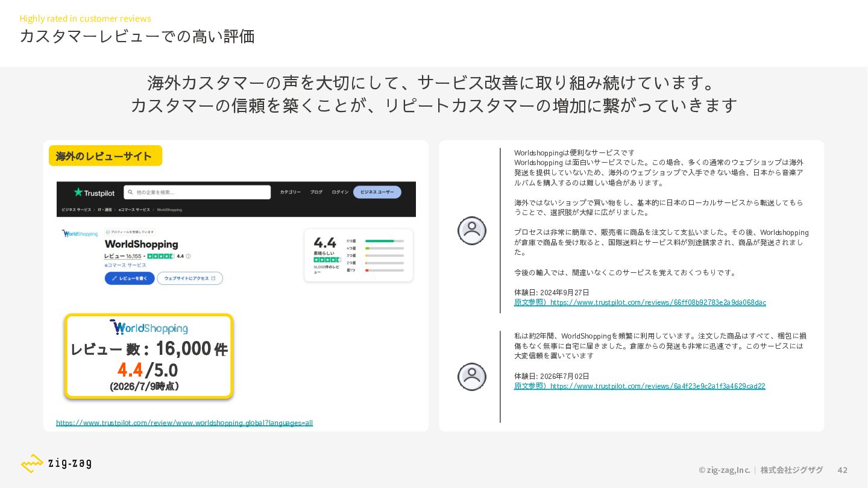Click the 体験日: 2026年7月02日 text

pyautogui.click(x=552, y=376)
